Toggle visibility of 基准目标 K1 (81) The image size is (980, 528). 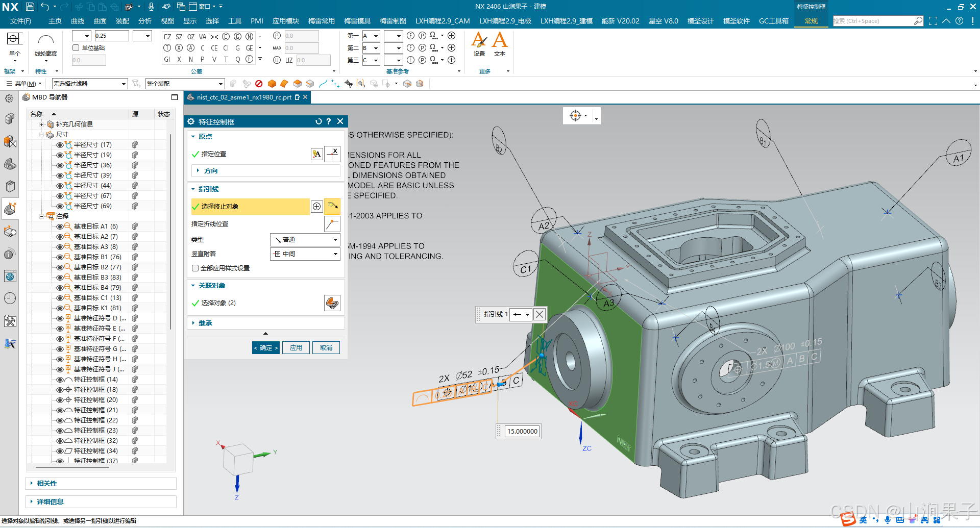(60, 308)
